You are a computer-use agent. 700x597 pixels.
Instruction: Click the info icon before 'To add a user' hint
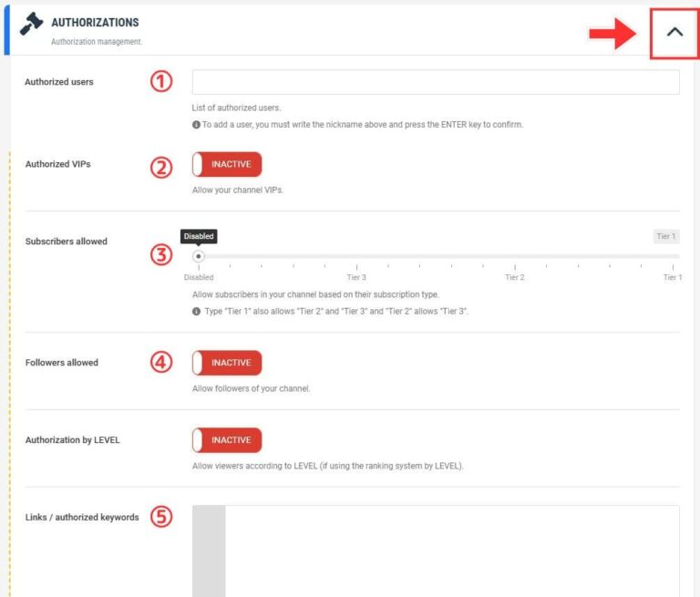[x=196, y=125]
